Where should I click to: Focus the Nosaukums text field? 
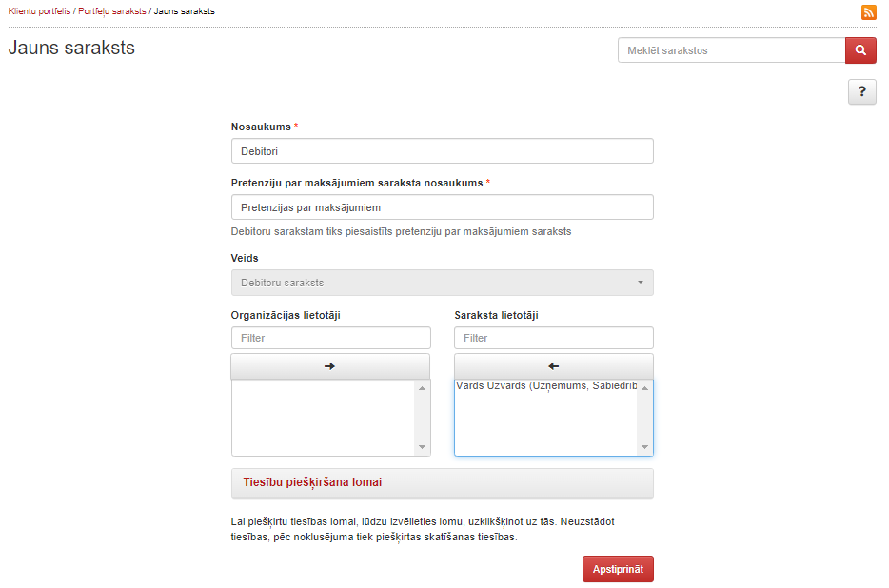442,150
